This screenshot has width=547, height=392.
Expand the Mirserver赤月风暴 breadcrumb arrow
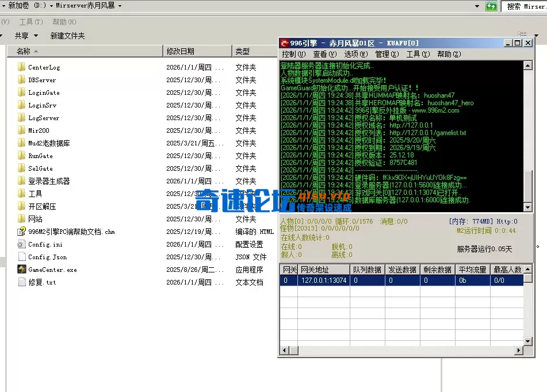point(118,6)
